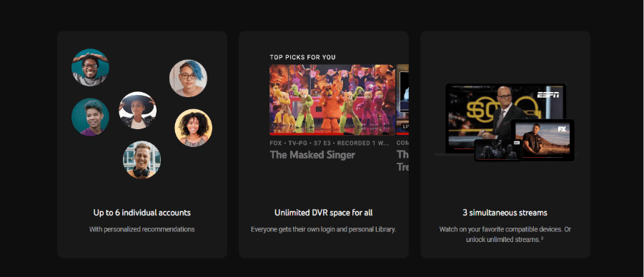Click the ESPN logo on the TV screen

(x=548, y=95)
